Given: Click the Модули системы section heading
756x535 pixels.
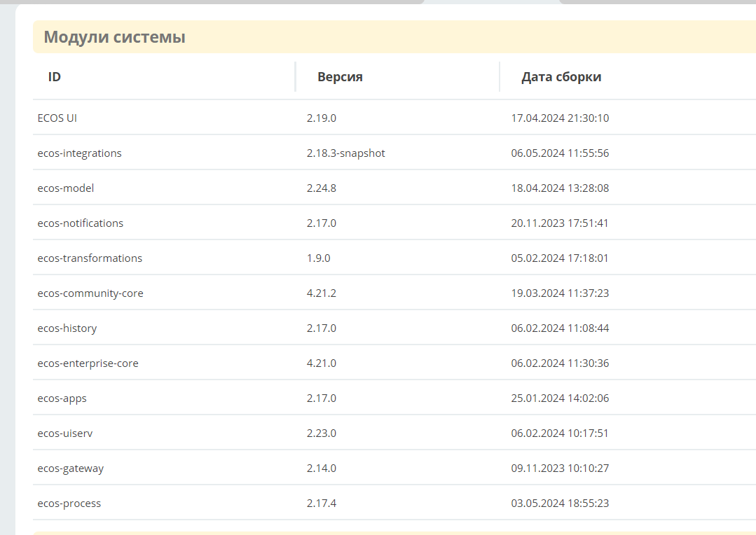Looking at the screenshot, I should (114, 37).
